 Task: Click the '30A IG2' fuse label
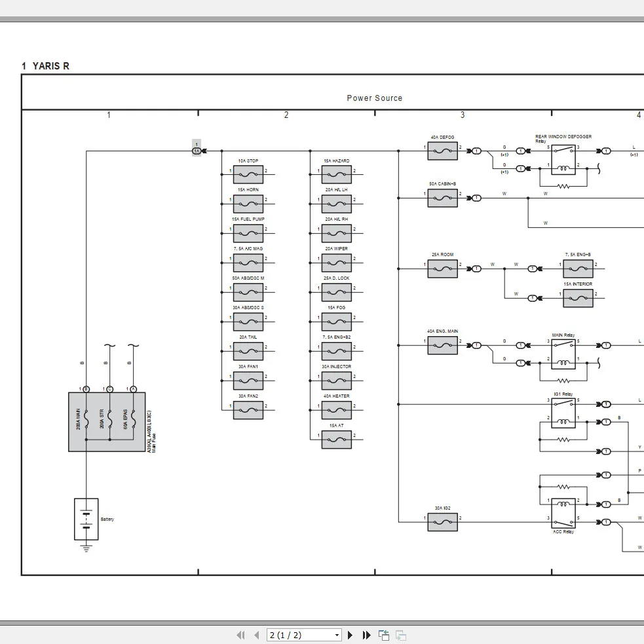pyautogui.click(x=442, y=508)
